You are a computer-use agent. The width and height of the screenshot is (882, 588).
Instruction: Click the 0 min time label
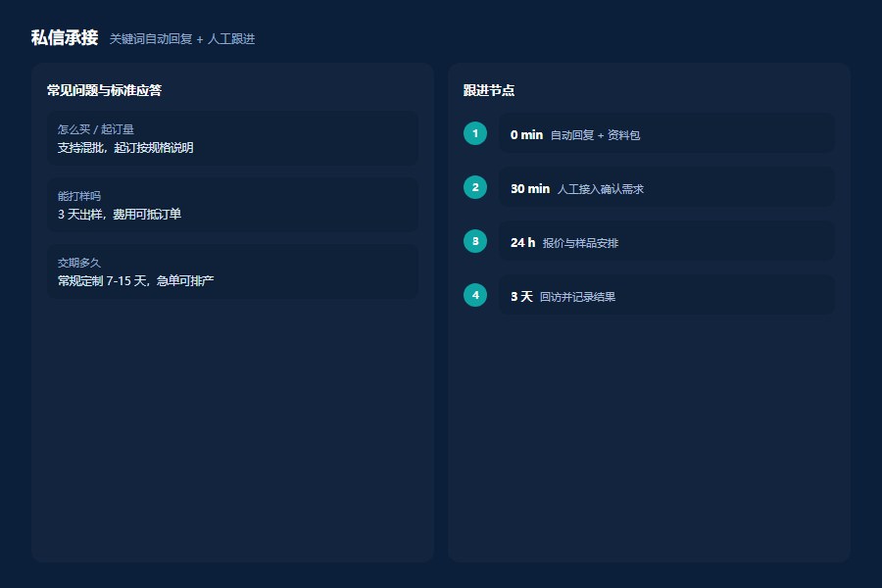(526, 135)
